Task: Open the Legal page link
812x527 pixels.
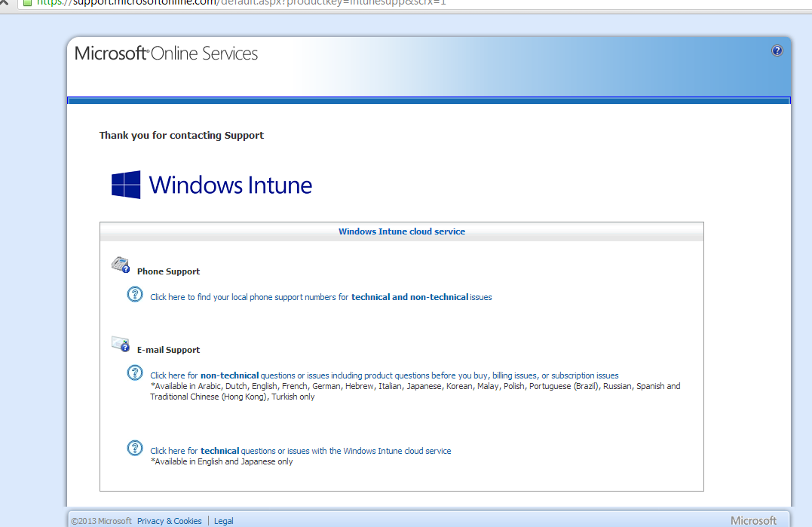Action: 223,520
